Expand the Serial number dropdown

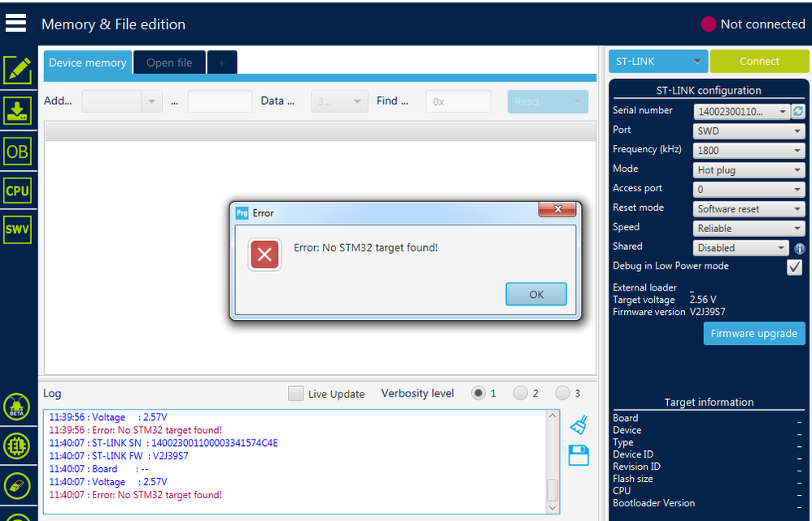tap(741, 112)
